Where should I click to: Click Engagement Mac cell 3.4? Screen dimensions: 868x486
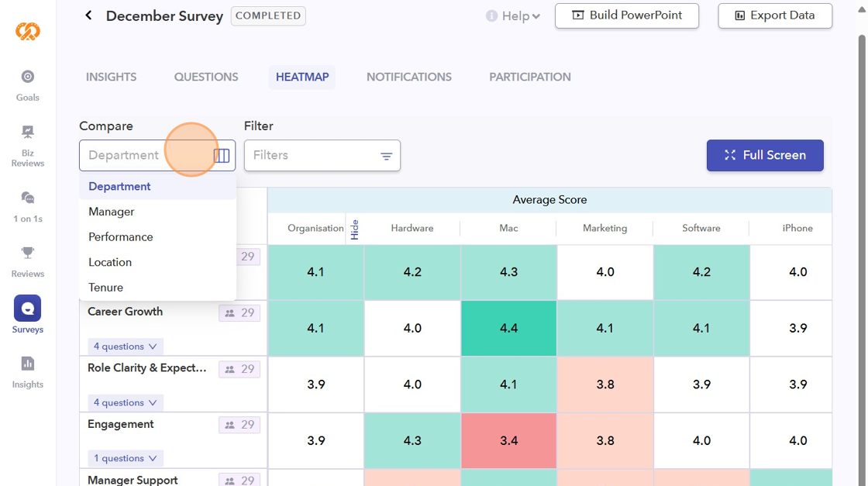(508, 440)
